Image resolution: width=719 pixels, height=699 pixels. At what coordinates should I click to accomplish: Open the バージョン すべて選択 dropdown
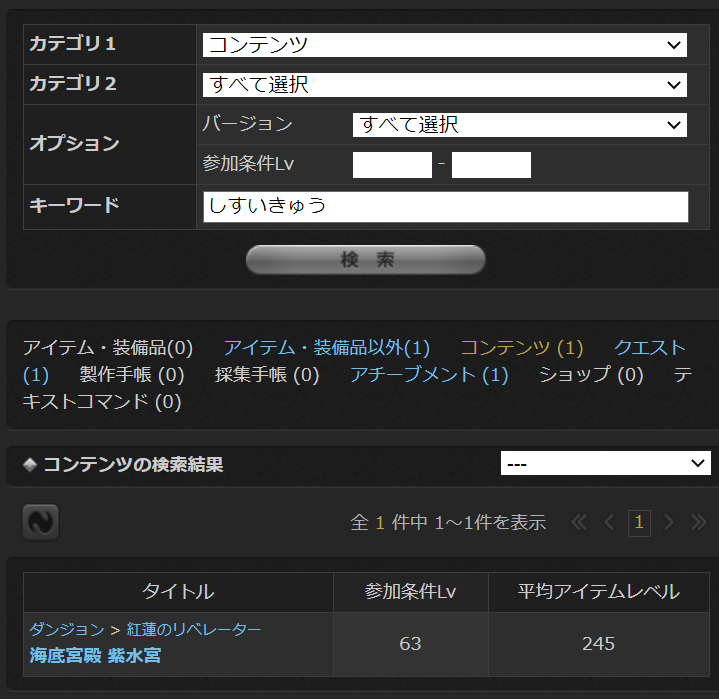(520, 125)
